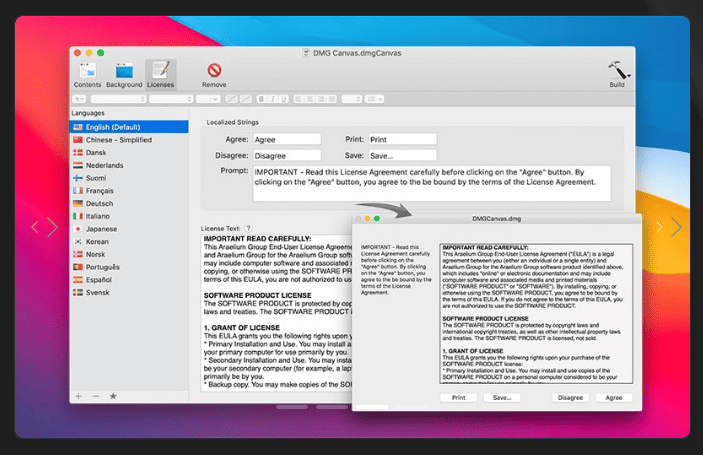Center align text
This screenshot has height=455, width=703.
click(309, 99)
